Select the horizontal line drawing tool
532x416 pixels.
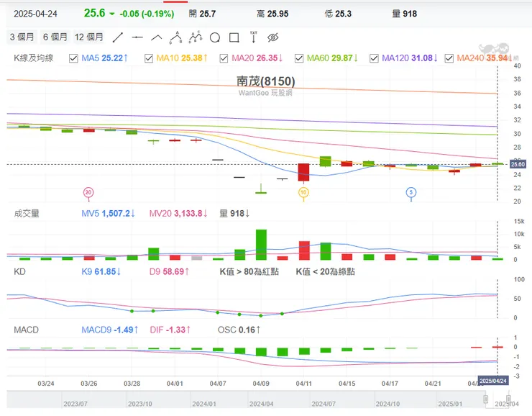pos(137,37)
